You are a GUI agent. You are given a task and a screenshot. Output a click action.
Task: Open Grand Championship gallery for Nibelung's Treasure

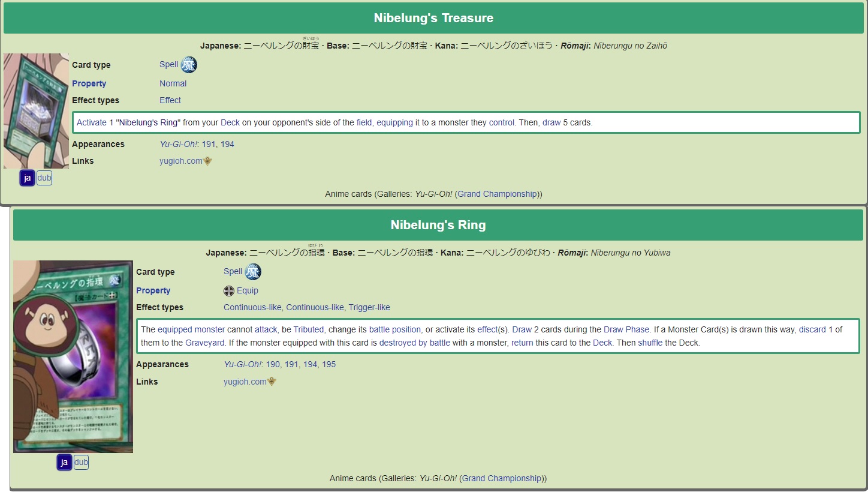point(498,194)
